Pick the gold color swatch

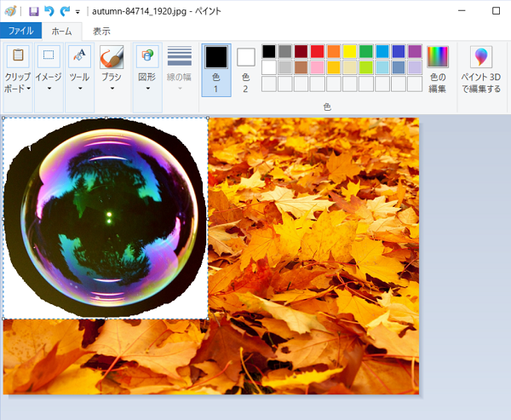[x=334, y=67]
